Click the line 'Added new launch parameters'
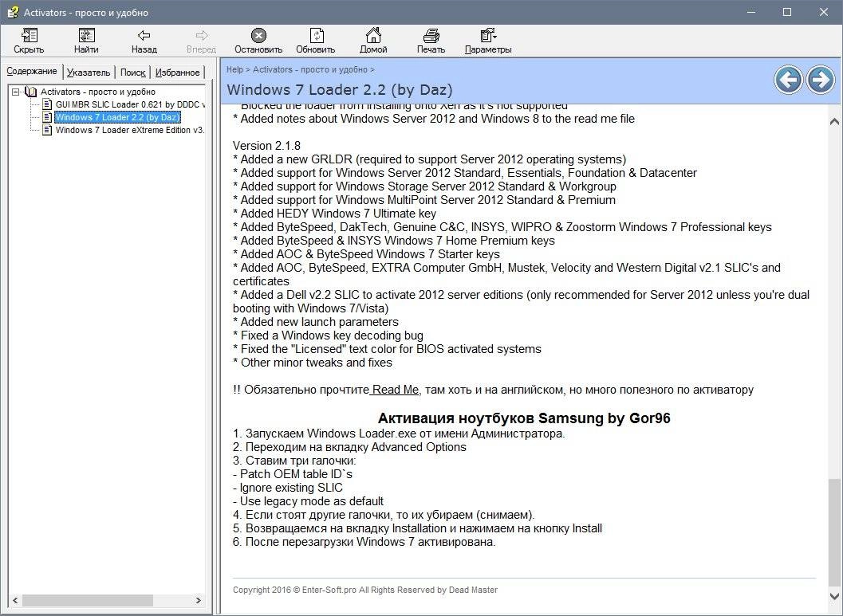 (x=316, y=322)
